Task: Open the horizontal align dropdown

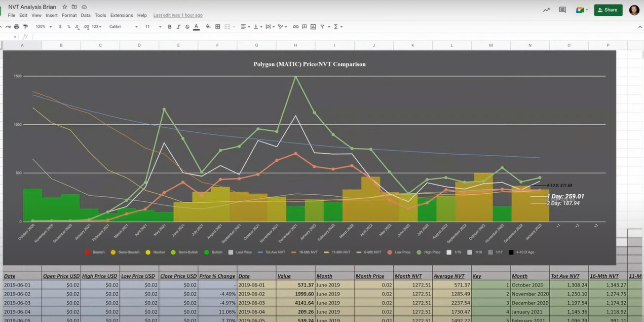Action: click(245, 26)
